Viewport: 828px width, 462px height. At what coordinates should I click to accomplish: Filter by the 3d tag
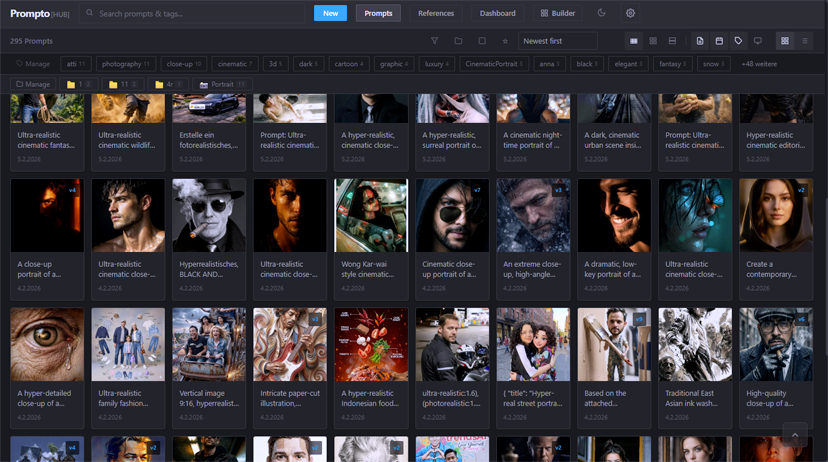click(x=276, y=64)
